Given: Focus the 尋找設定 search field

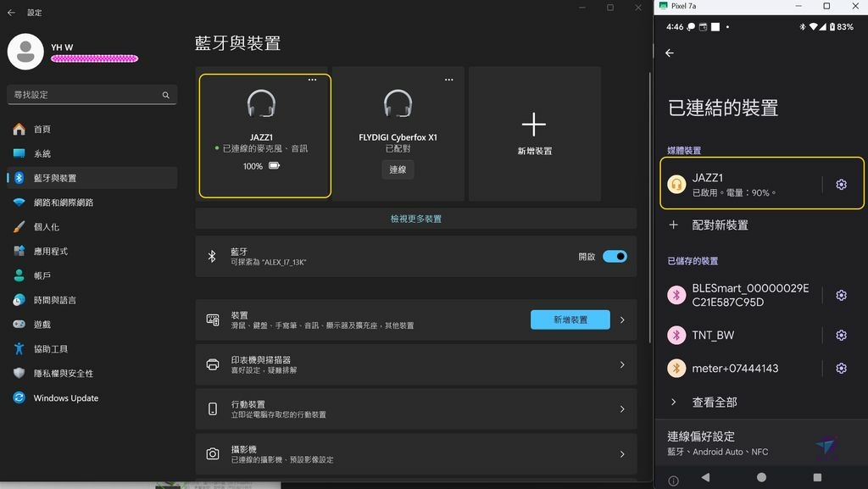Looking at the screenshot, I should (x=92, y=95).
